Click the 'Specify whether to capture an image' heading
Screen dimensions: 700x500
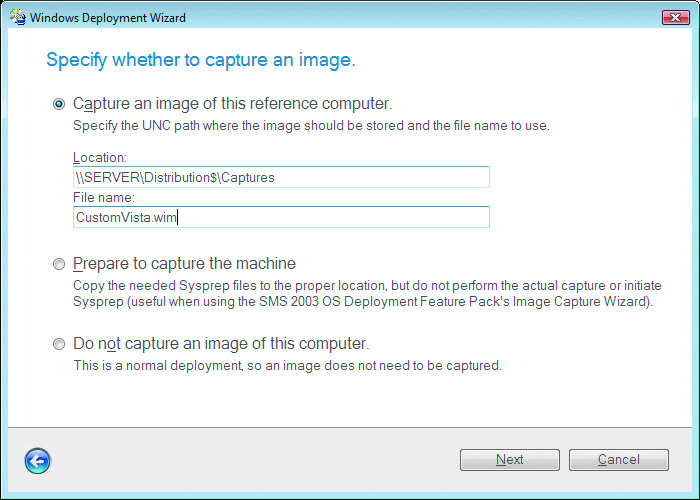pos(201,59)
